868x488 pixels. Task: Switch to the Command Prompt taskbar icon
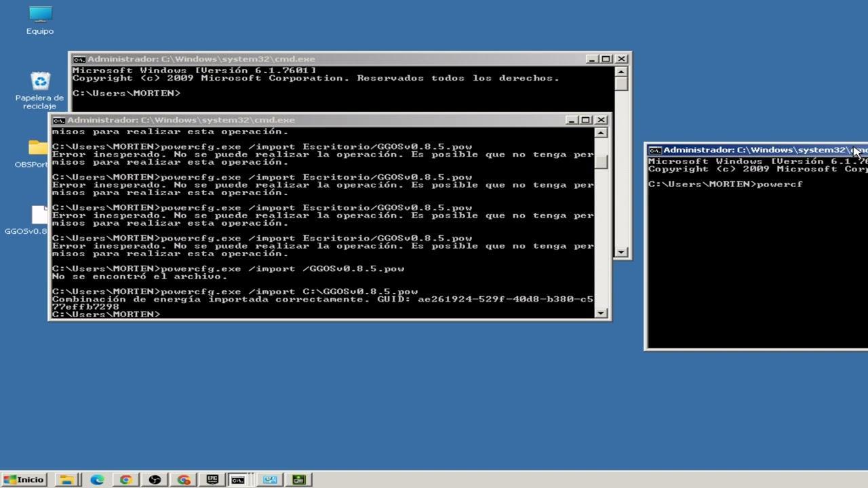pos(237,480)
